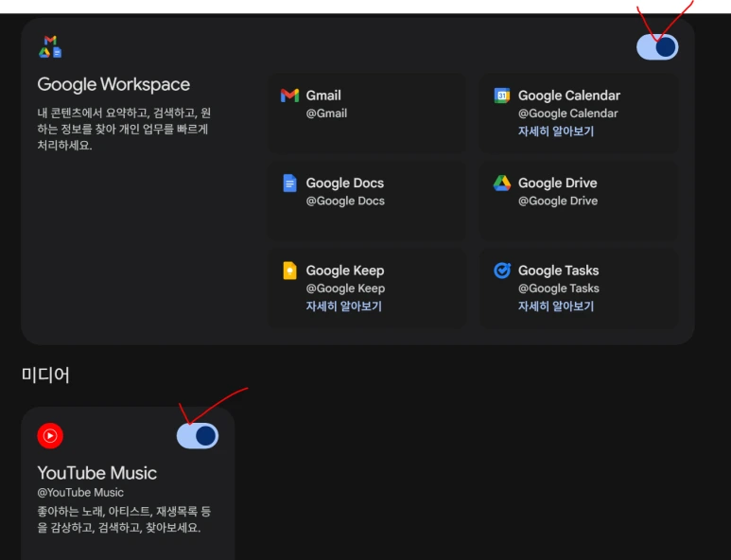Select the @Google Tasks handle text
The width and height of the screenshot is (731, 560).
[559, 289]
